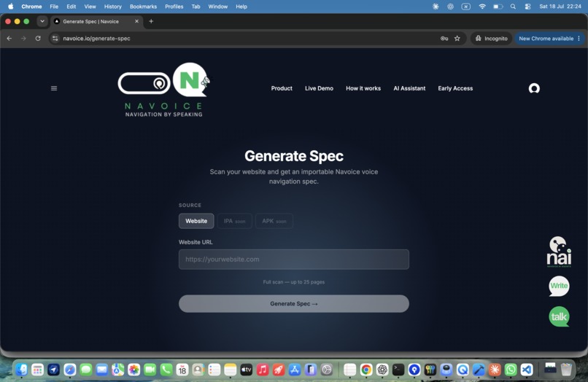Open Visual Studio Code from the dock
The width and height of the screenshot is (588, 382).
527,370
